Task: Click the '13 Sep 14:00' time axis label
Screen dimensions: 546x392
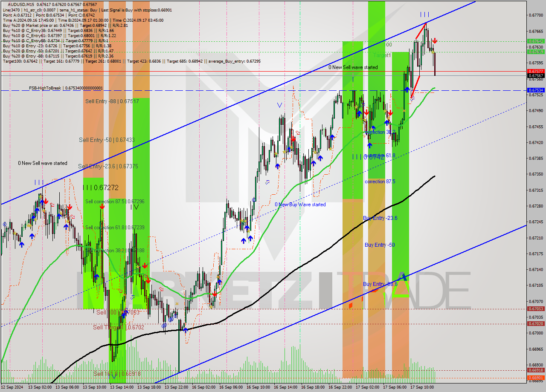Action: tap(122, 388)
